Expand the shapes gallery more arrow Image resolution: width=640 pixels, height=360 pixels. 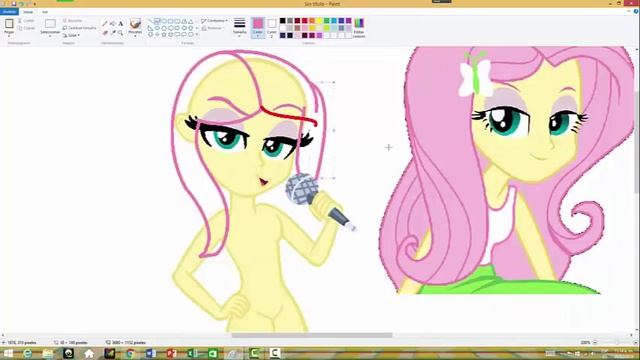pyautogui.click(x=197, y=35)
